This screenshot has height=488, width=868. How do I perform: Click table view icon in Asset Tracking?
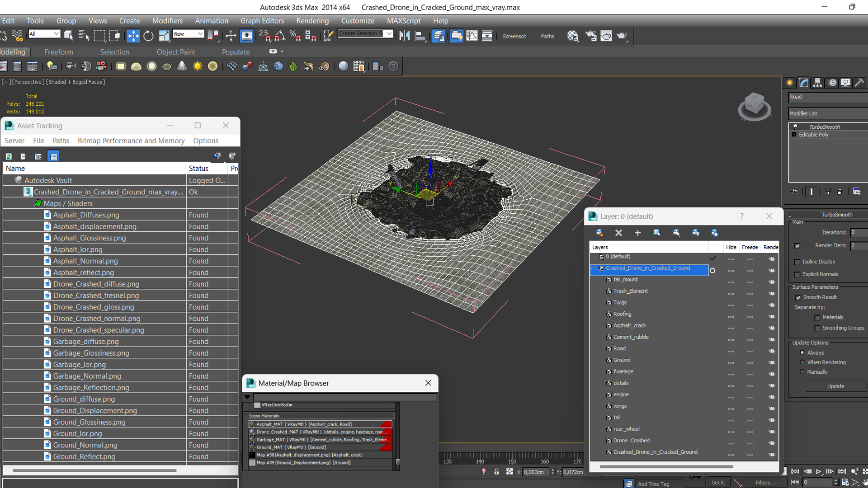(x=54, y=156)
